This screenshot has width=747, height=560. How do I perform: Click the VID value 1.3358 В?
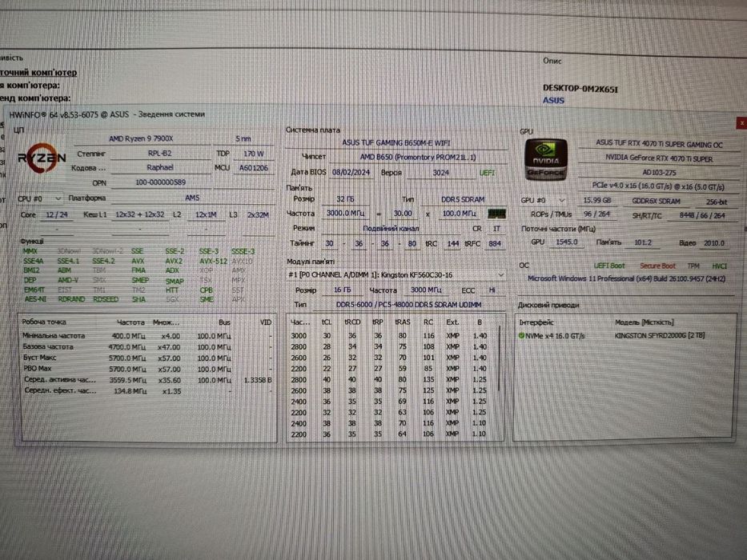[x=258, y=381]
